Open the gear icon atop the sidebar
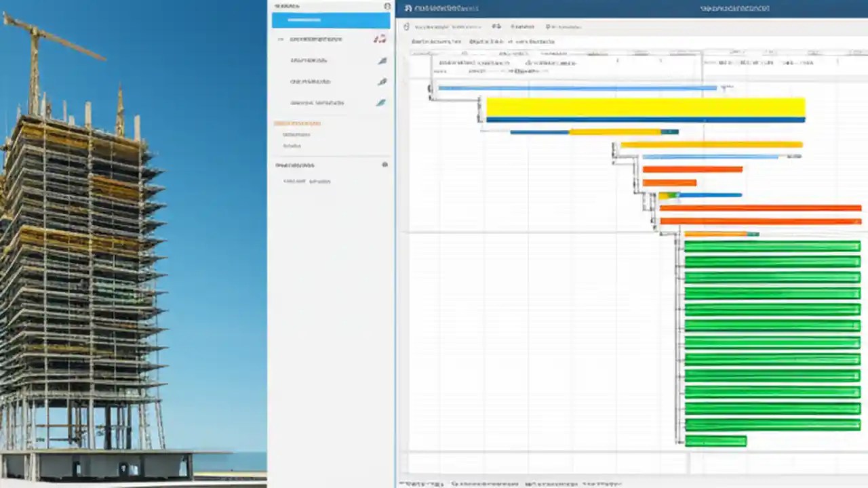 (386, 5)
